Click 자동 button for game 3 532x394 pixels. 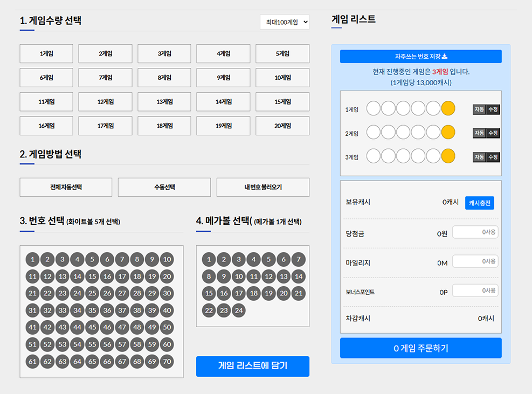479,157
